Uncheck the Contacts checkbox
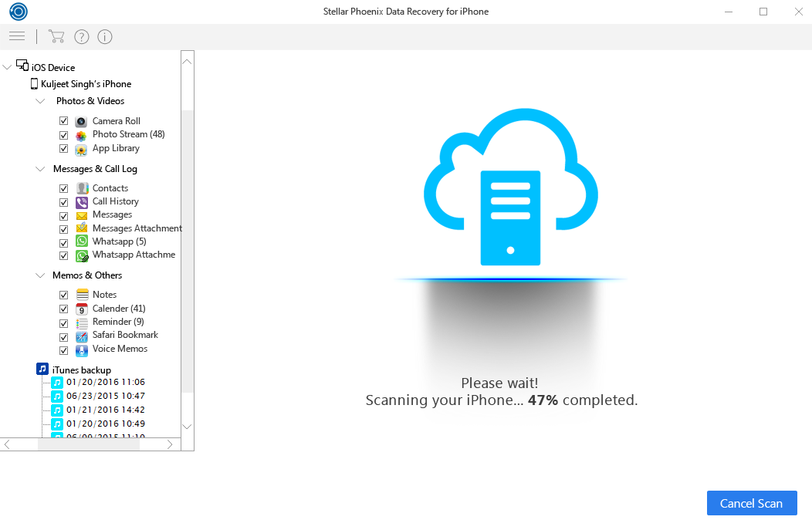This screenshot has width=812, height=530. pos(64,188)
